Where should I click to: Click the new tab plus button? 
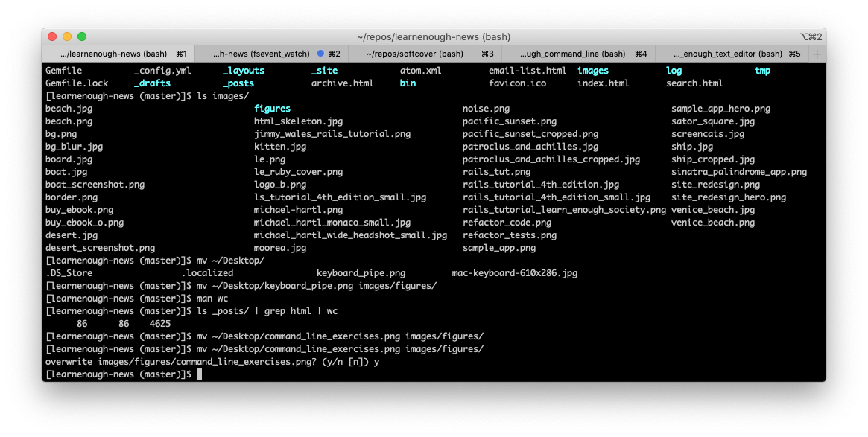[817, 54]
